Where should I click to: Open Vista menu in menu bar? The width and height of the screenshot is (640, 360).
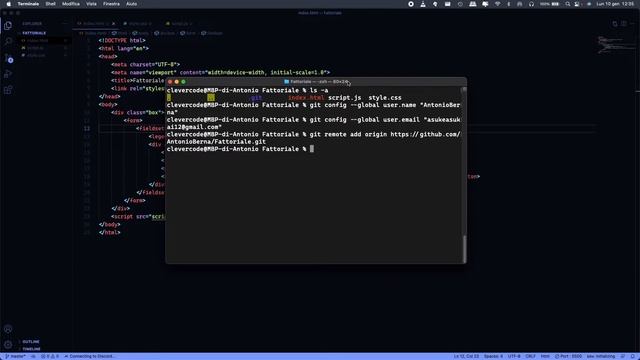click(x=91, y=4)
